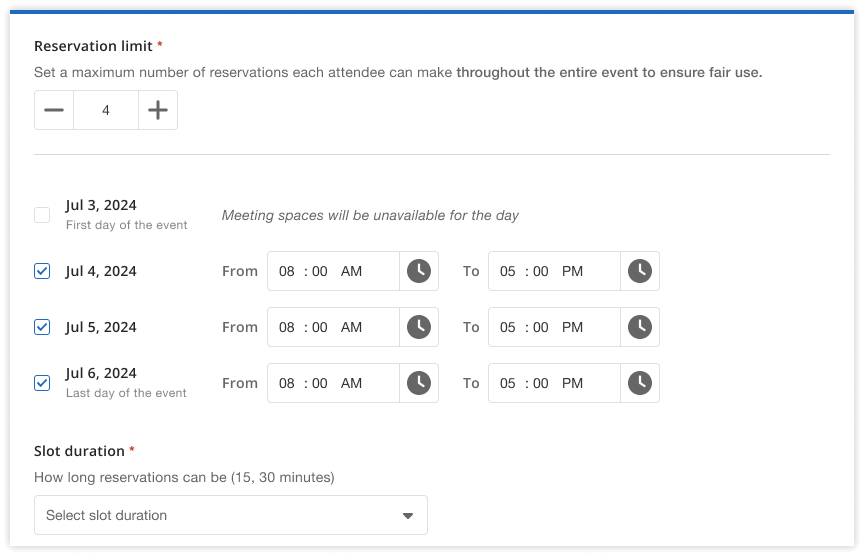Enable the Jul 3, 2024 checkbox
Viewport: 864px width, 556px height.
pyautogui.click(x=42, y=215)
